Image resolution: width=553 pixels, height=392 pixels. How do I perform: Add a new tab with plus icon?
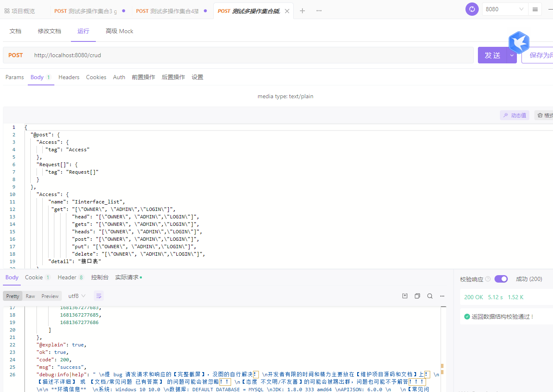[x=302, y=11]
